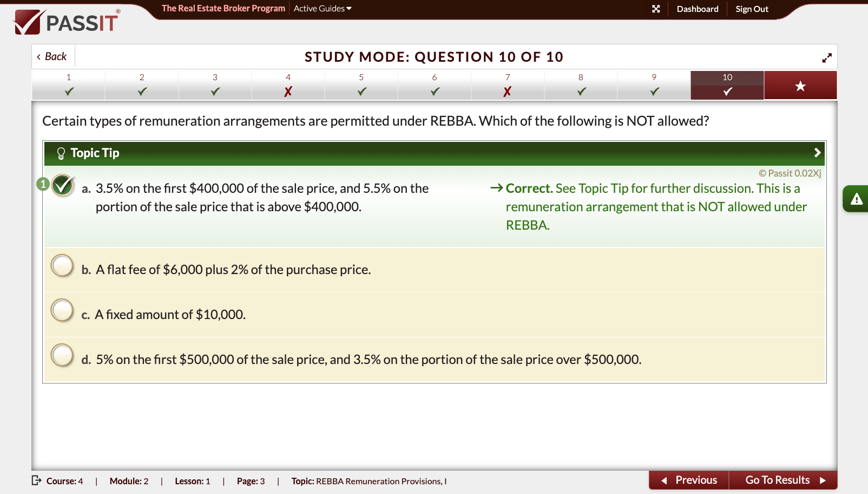
Task: Click question 7 on the progress bar
Action: point(508,85)
